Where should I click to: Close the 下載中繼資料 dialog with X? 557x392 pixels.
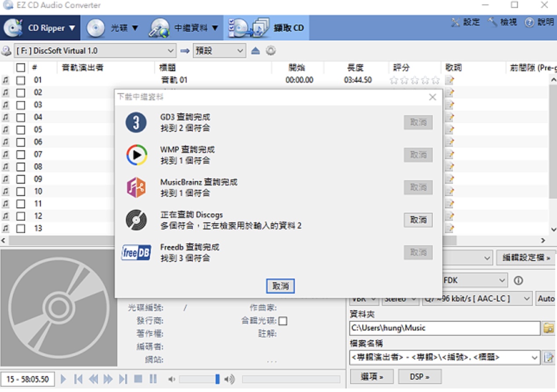point(432,97)
